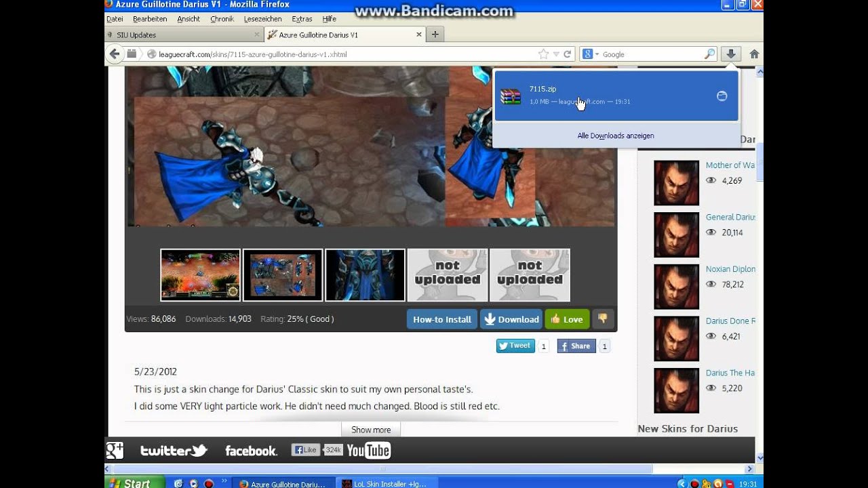The image size is (868, 488).
Task: Click the first not uploaded thumbnail
Action: [x=448, y=275]
